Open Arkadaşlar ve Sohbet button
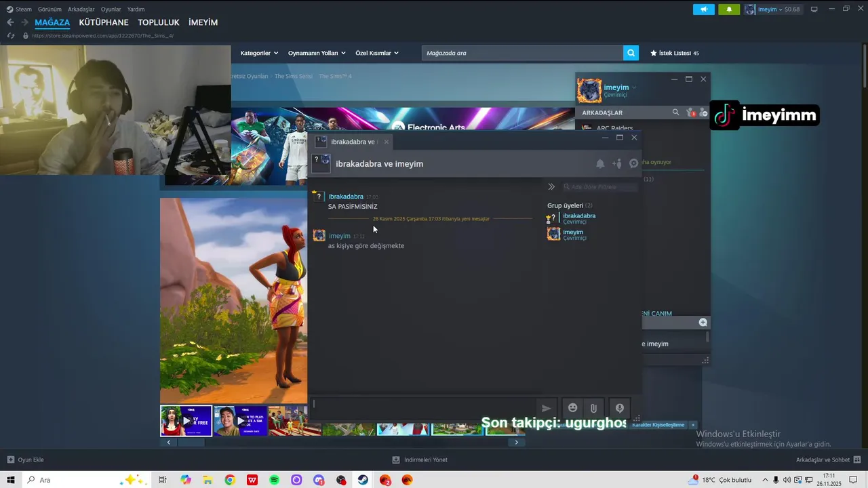This screenshot has width=868, height=488. 828,460
